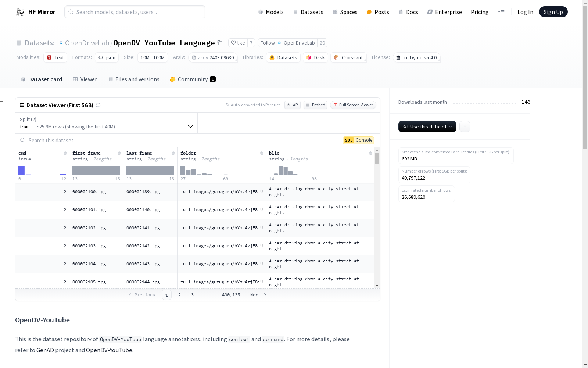
Task: Open the API button
Action: [293, 105]
